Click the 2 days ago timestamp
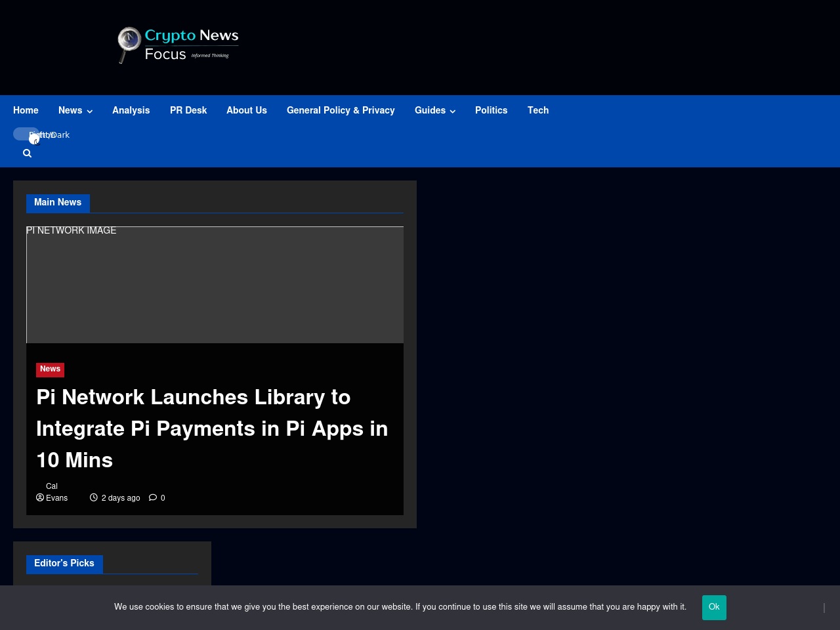Screen dimensions: 840x630 click(x=121, y=498)
